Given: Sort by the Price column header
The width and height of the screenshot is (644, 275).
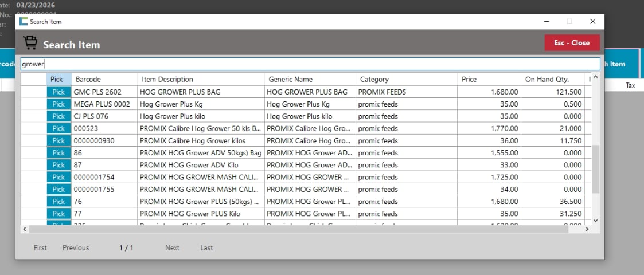Looking at the screenshot, I should [489, 80].
